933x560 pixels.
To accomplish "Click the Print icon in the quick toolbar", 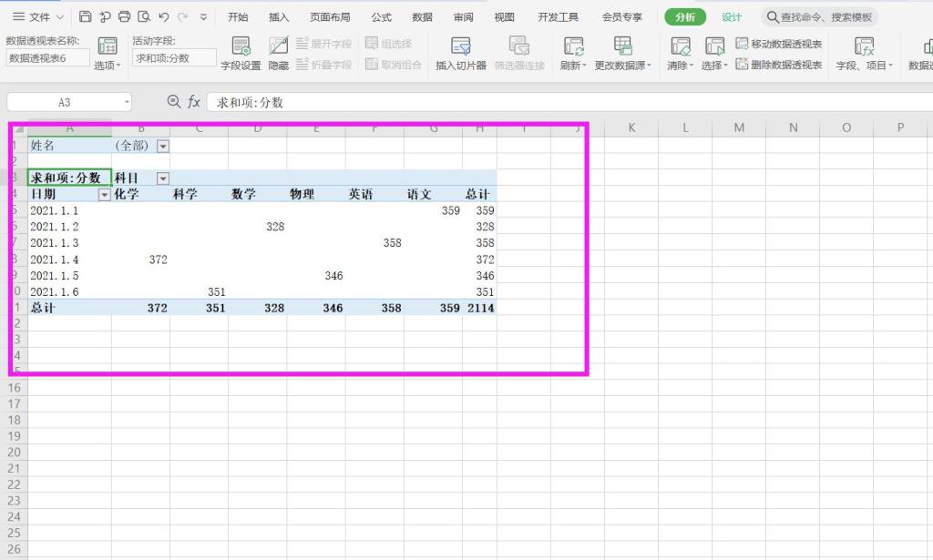I will tap(124, 16).
